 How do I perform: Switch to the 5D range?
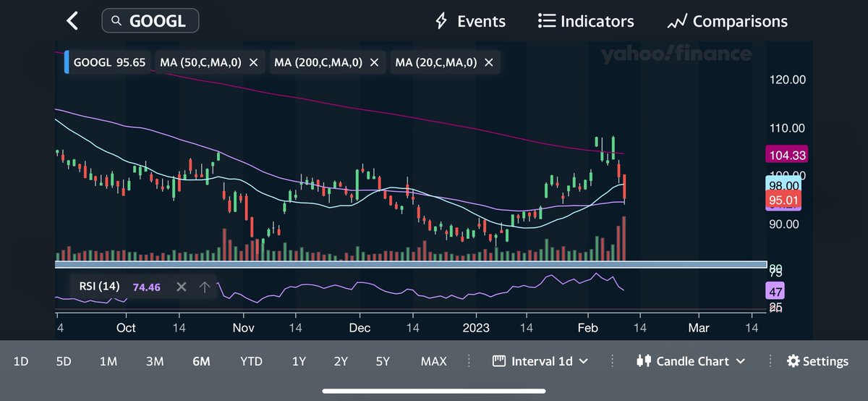[x=64, y=361]
